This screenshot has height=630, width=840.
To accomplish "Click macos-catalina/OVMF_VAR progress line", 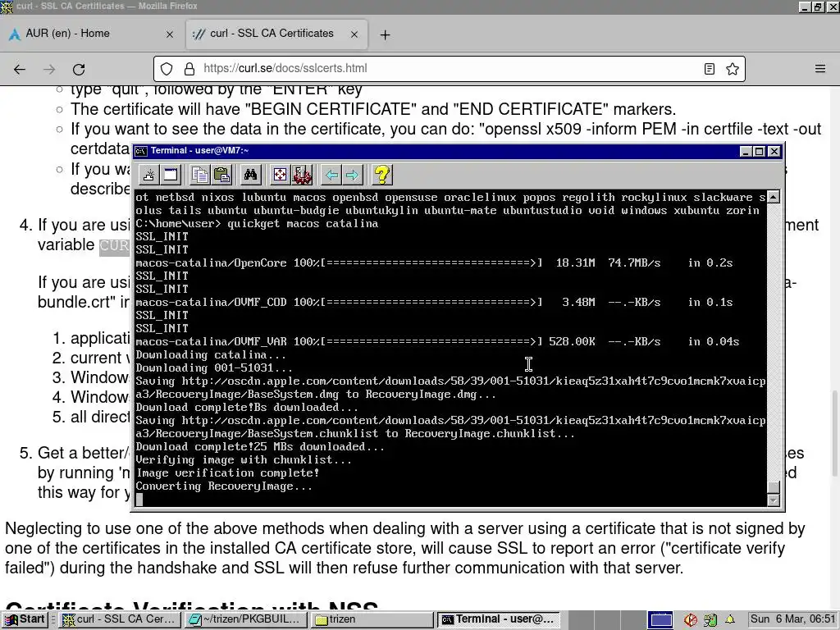I will (437, 342).
